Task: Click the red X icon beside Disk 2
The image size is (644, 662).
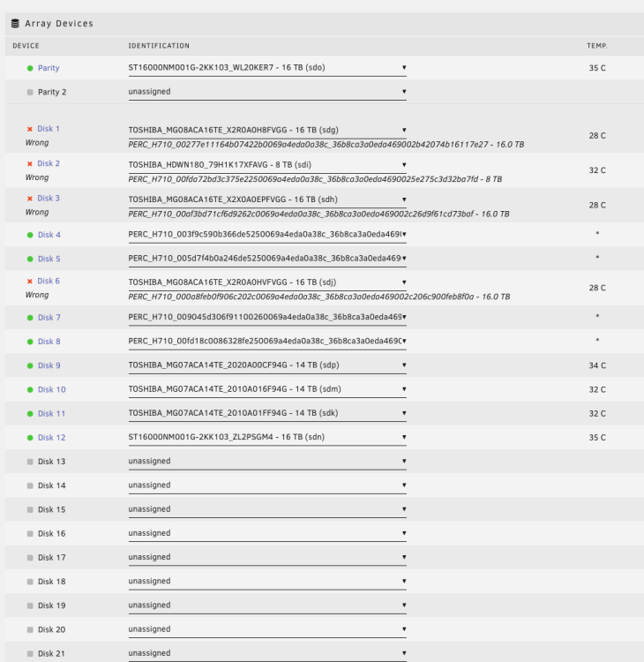Action: point(29,164)
